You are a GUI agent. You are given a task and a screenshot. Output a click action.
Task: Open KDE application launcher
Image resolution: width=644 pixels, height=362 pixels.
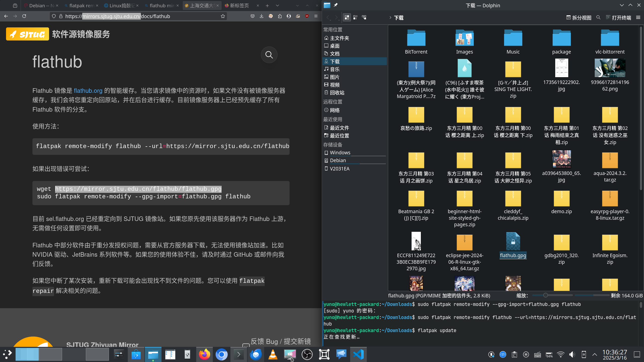7,354
